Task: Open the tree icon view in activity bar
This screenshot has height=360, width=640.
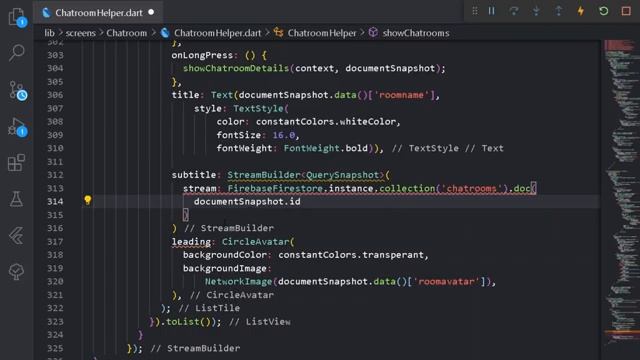Action: pyautogui.click(x=17, y=271)
